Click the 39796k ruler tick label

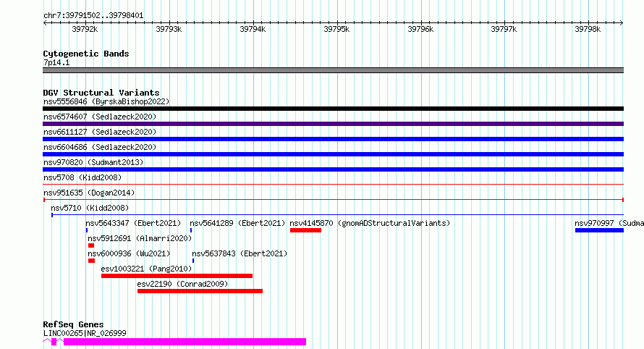(420, 29)
